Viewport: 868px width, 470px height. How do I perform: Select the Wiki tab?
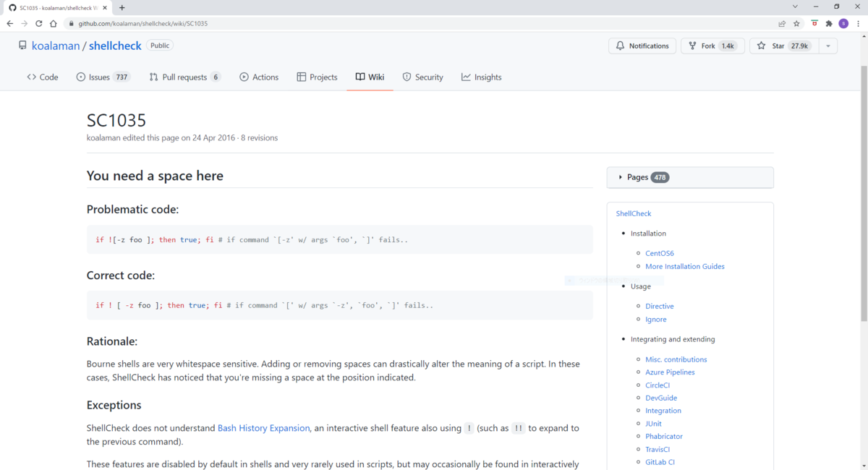pos(370,77)
